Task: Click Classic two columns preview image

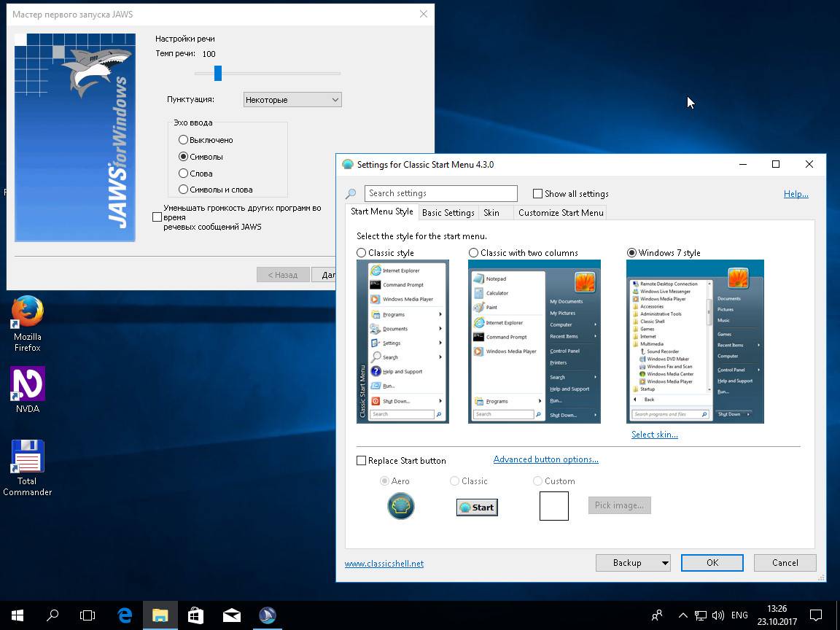Action: tap(534, 342)
